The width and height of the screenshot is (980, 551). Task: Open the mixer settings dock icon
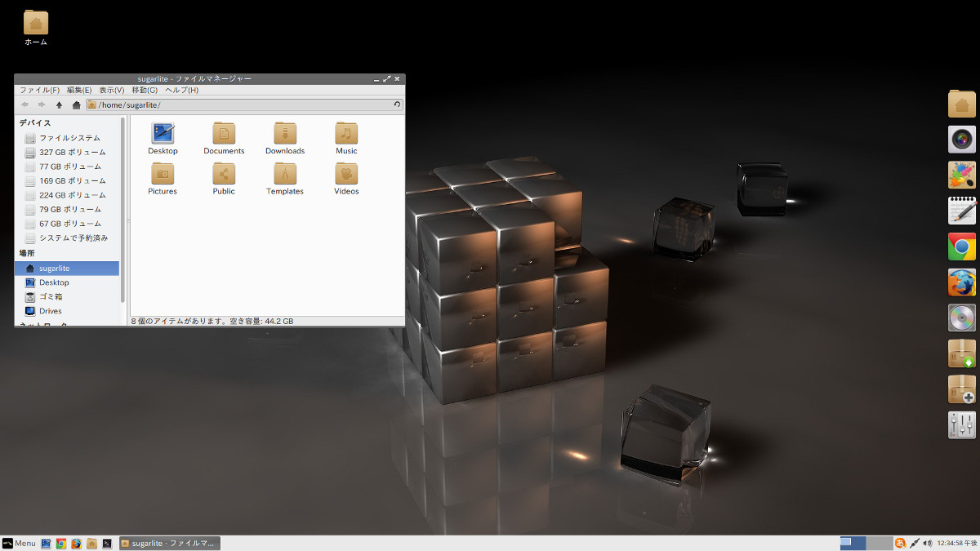click(962, 424)
